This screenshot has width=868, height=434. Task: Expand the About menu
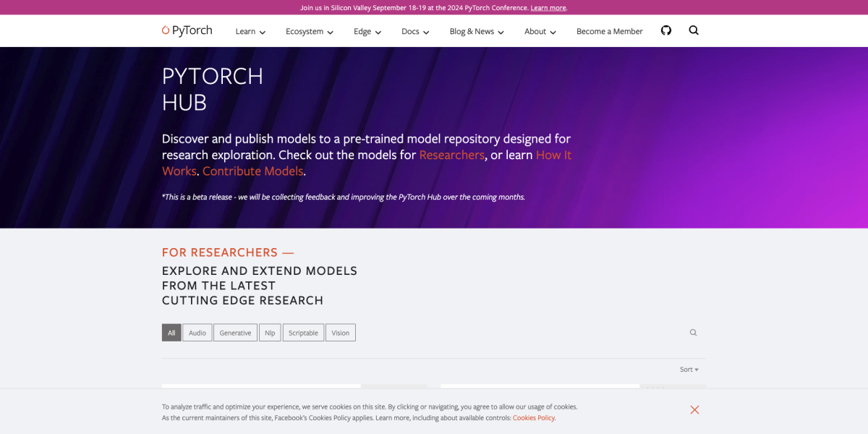(x=540, y=31)
